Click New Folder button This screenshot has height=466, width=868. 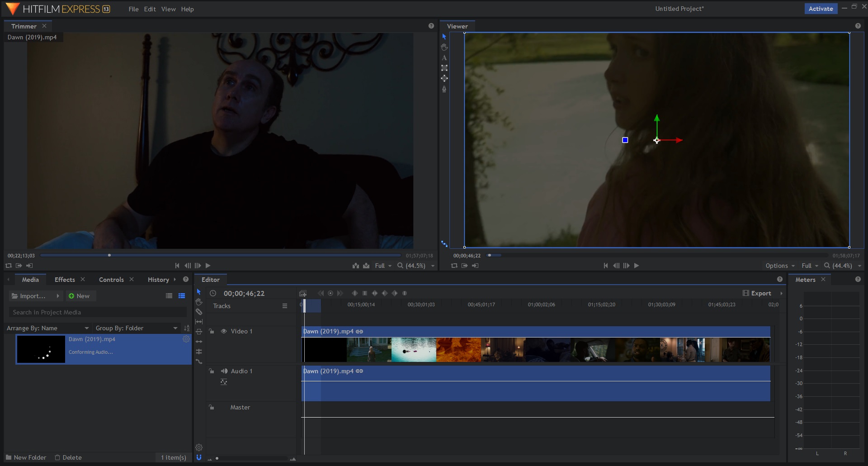tap(26, 457)
